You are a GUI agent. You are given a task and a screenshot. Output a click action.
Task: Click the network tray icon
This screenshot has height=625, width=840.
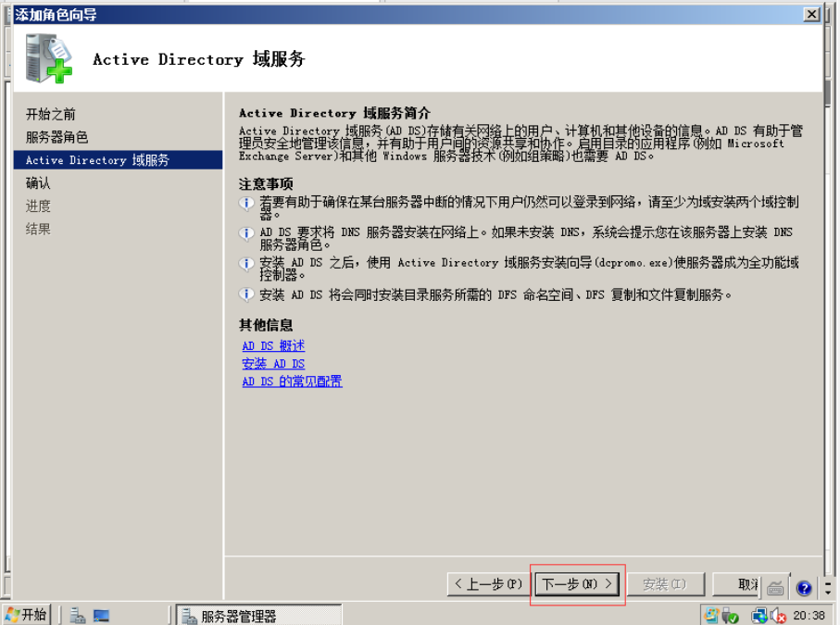(x=759, y=616)
